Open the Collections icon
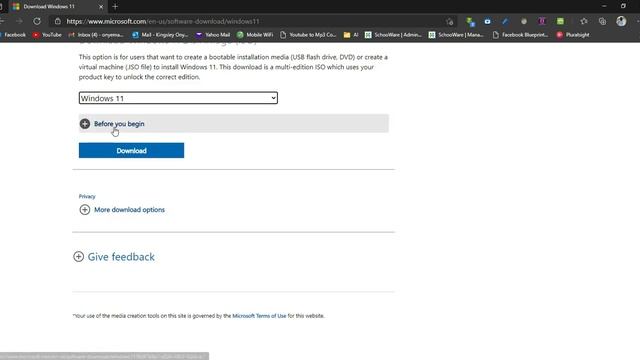640x360 pixels. click(602, 21)
